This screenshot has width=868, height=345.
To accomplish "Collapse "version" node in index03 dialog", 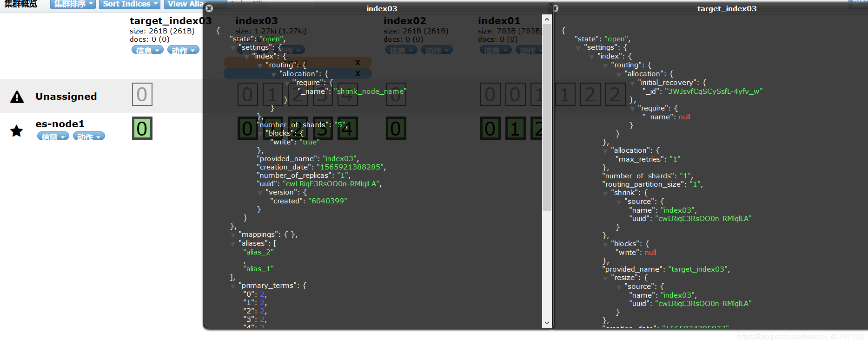I will coord(260,193).
